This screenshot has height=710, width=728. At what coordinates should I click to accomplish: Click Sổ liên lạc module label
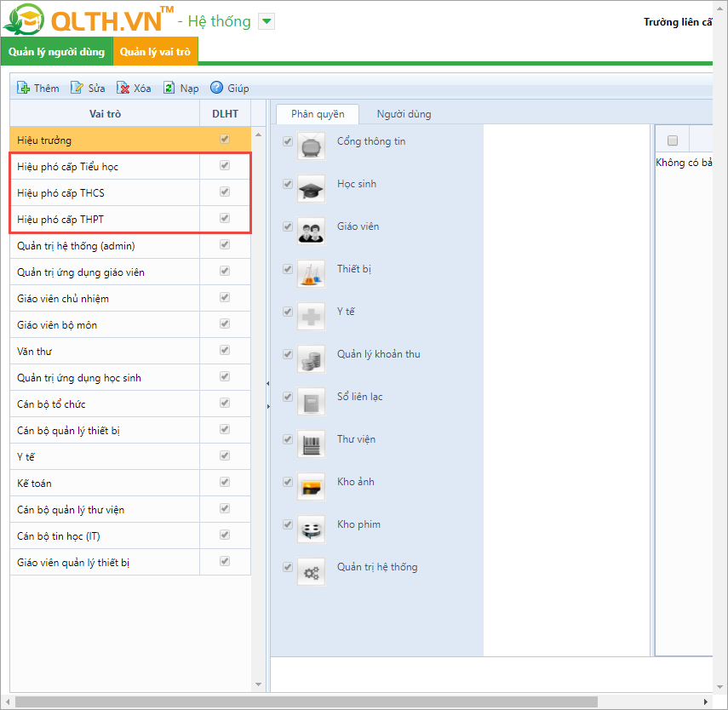(x=360, y=397)
